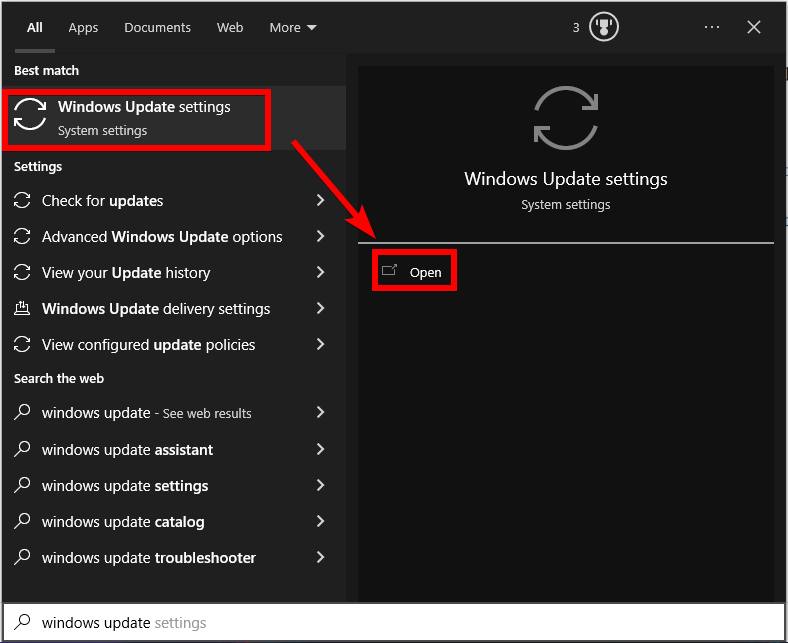788x643 pixels.
Task: Click Check for updates text
Action: (103, 201)
